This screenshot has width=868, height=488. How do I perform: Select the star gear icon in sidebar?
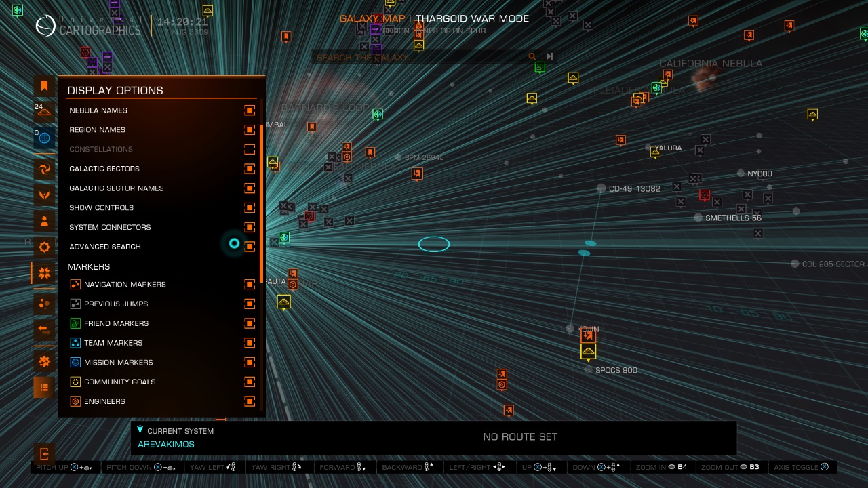[x=44, y=247]
